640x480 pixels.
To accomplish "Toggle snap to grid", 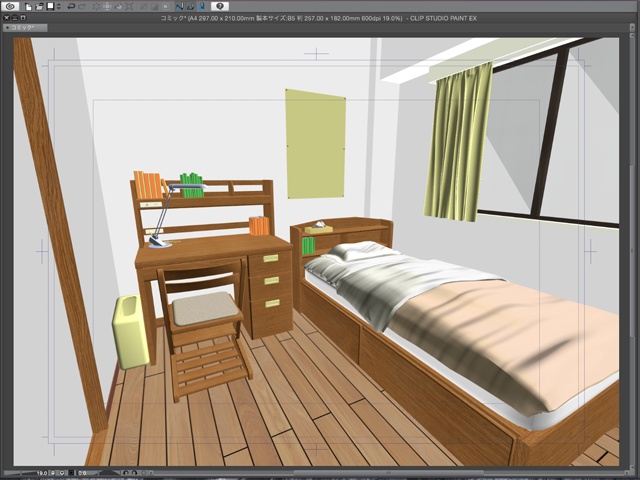I will coord(202,7).
